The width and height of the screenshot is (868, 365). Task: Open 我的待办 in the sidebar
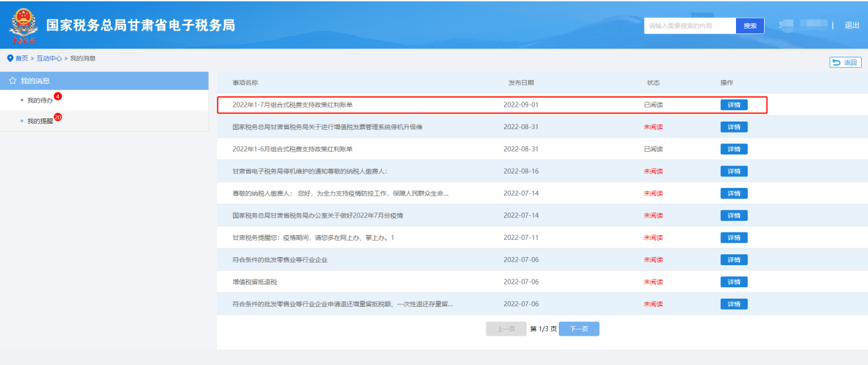click(x=40, y=100)
